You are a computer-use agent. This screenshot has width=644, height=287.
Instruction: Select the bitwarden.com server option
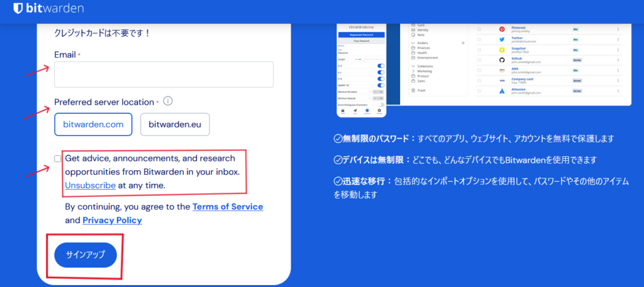click(93, 124)
